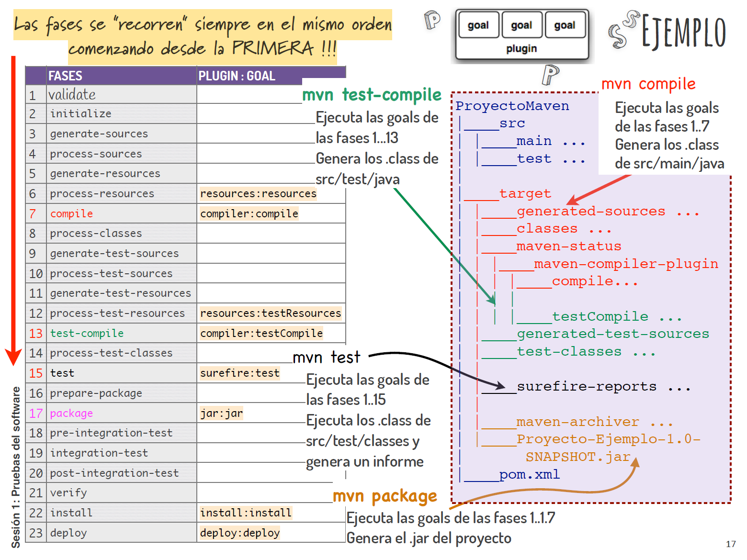Viewport: 747px width, 560px height.
Task: Expand the target folder in the project tree
Action: (x=525, y=194)
